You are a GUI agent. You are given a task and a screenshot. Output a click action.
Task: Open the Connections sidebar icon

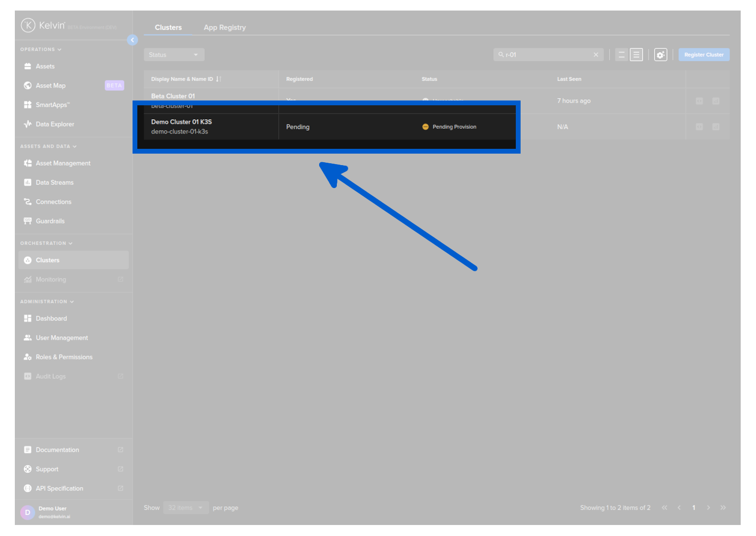coord(28,202)
